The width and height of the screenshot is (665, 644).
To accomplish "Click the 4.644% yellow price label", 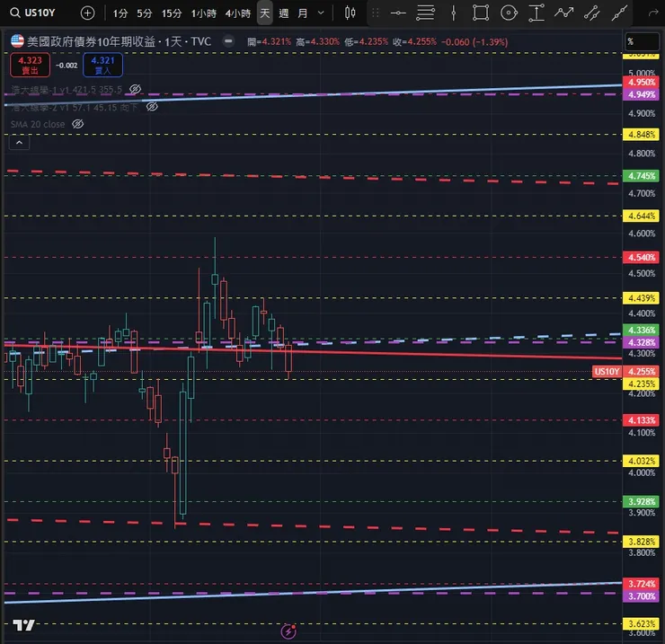I will pos(642,216).
